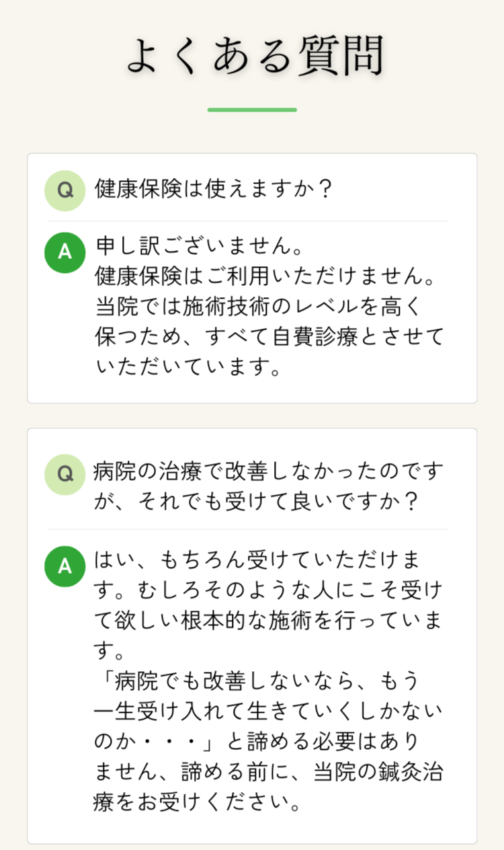504x850 pixels.
Task: Click the line はい、もちろん受けていただけま
Action: (267, 559)
